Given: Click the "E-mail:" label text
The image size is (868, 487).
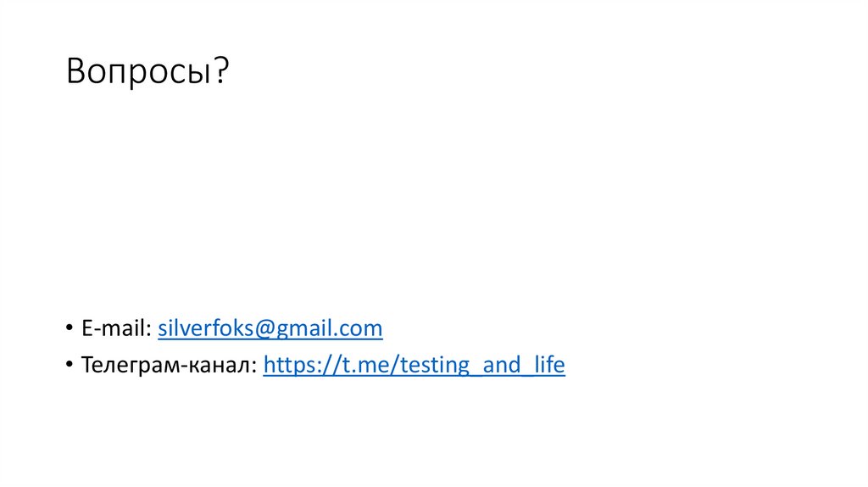Looking at the screenshot, I should point(117,328).
